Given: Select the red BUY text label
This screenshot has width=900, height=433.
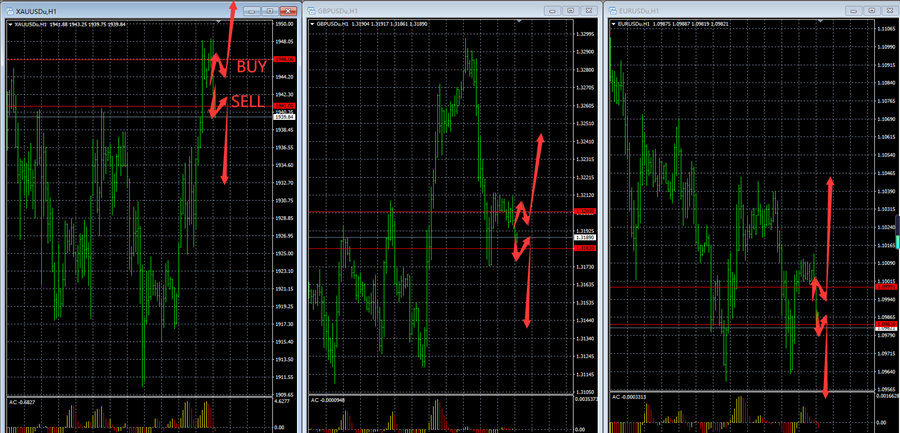Looking at the screenshot, I should point(252,67).
